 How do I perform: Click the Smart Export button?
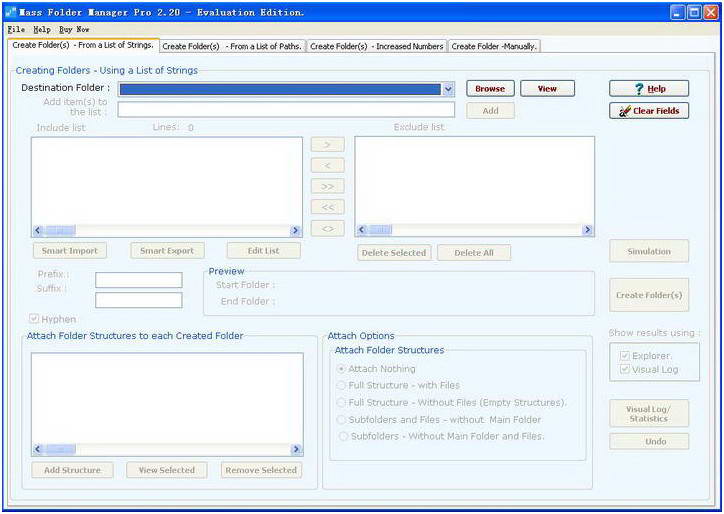pyautogui.click(x=167, y=251)
